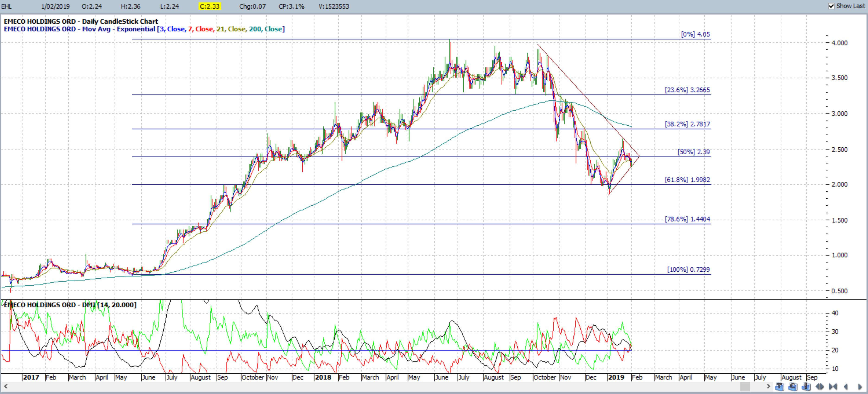Click the [61.8%] 1.9982 Fibonacci label
The image size is (868, 394).
click(x=687, y=180)
